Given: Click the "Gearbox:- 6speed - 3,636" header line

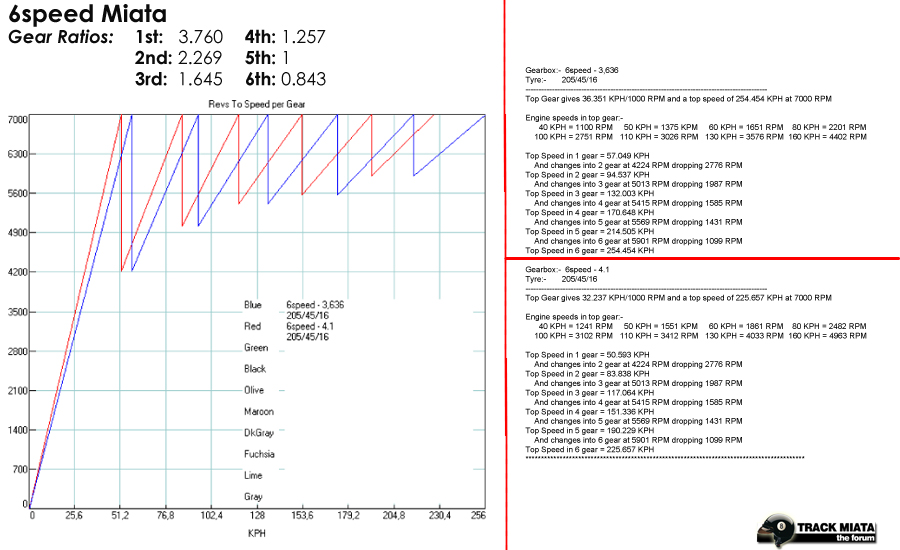Looking at the screenshot, I should click(x=572, y=70).
